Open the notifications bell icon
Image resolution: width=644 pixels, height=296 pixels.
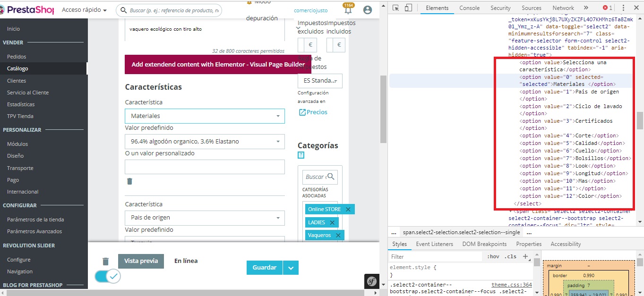click(348, 10)
